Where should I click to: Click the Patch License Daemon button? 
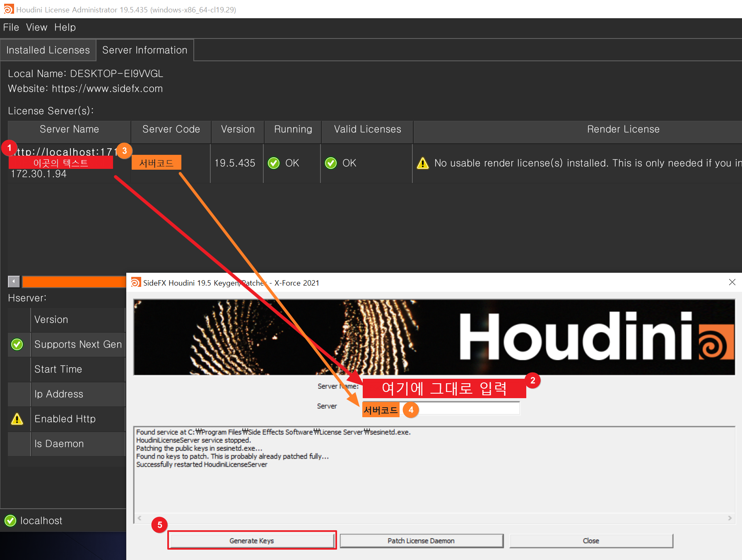click(x=421, y=541)
